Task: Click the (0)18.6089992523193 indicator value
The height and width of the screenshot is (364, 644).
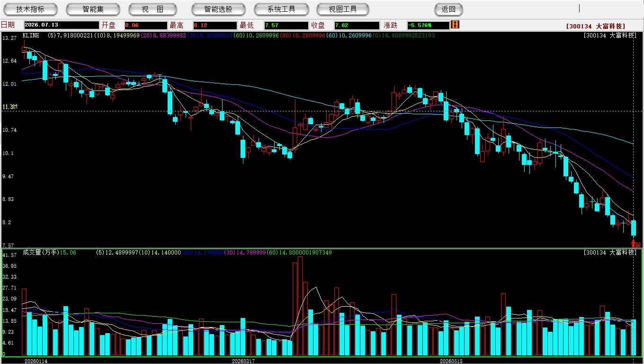Action: pos(403,36)
